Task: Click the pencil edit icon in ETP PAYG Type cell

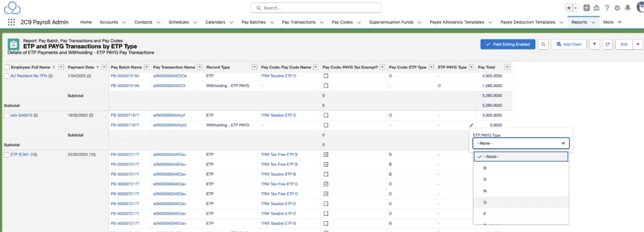Action: tap(472, 125)
